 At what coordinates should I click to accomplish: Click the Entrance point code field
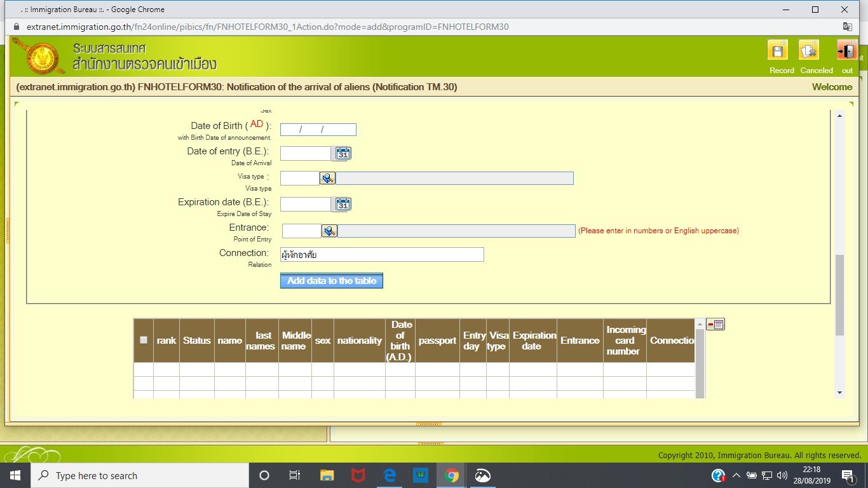[x=301, y=231]
